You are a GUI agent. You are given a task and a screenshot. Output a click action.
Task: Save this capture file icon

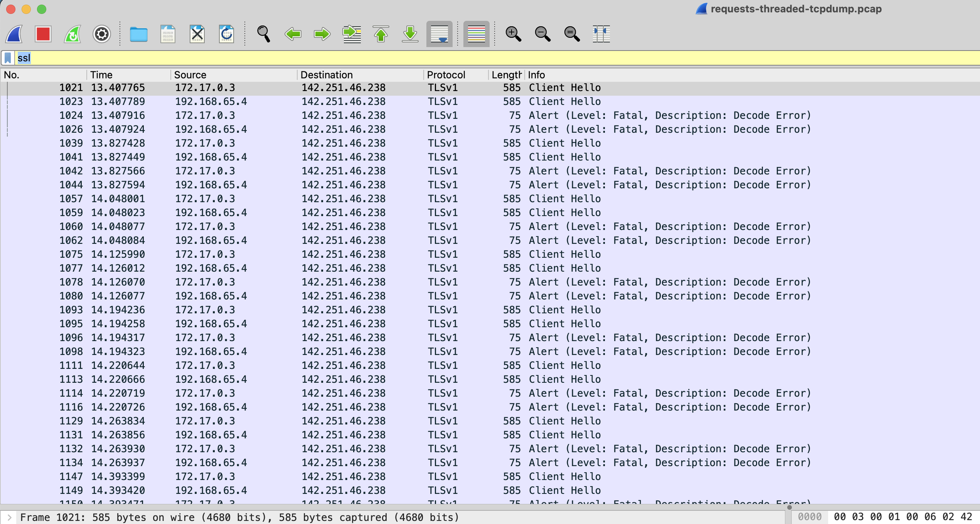pos(168,34)
